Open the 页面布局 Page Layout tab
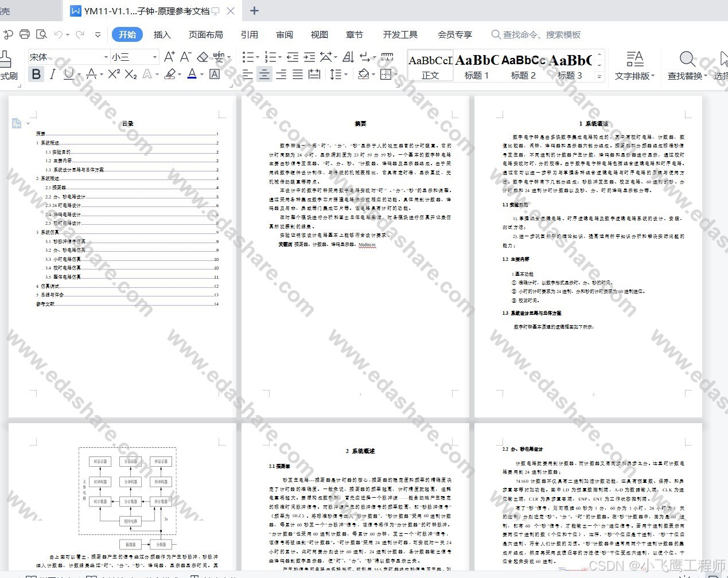This screenshot has width=728, height=578. (206, 34)
